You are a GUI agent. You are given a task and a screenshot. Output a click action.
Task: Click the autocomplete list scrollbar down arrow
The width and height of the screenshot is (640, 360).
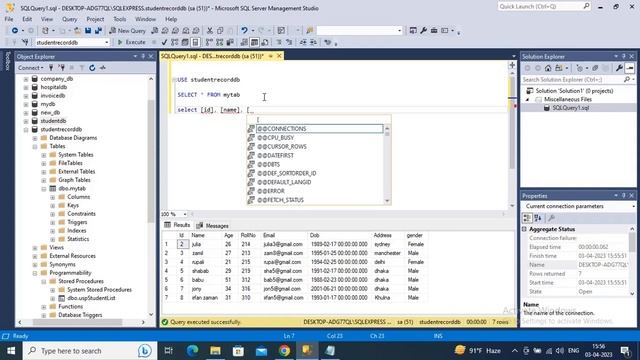tap(387, 200)
